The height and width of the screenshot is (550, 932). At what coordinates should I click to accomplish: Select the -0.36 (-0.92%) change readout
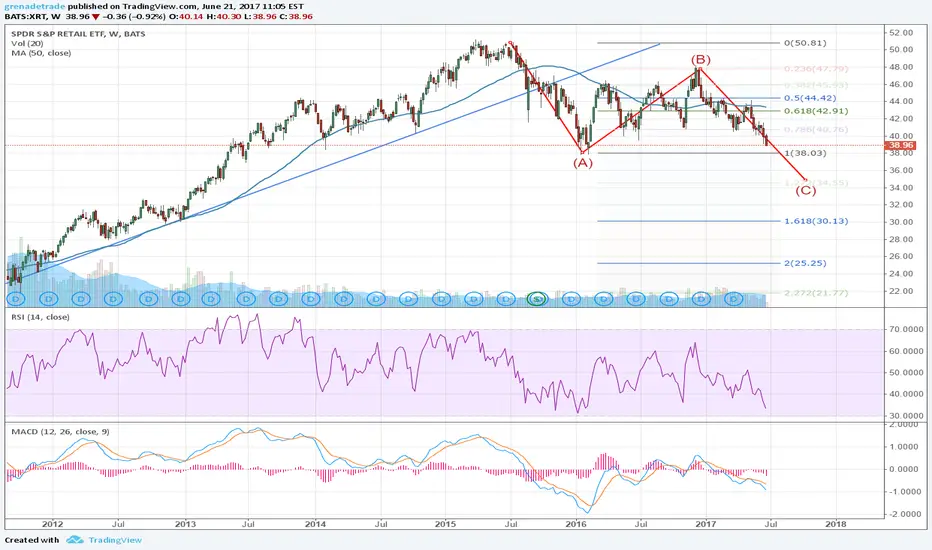(134, 17)
